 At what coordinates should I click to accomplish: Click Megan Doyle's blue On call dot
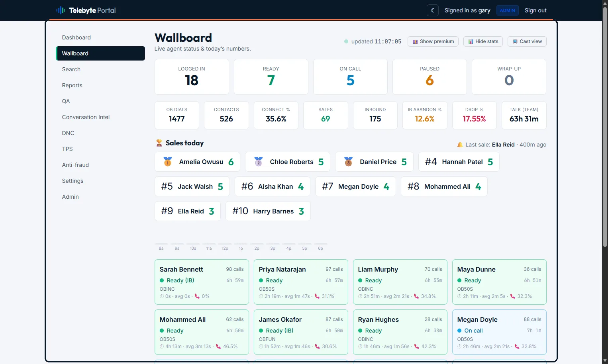459,331
